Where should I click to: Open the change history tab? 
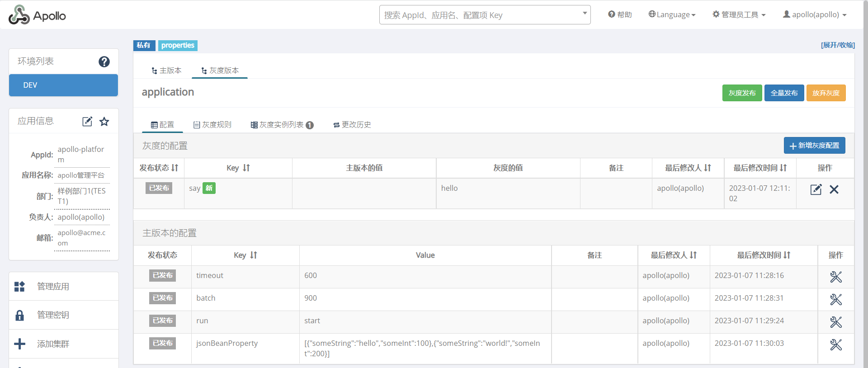(352, 125)
